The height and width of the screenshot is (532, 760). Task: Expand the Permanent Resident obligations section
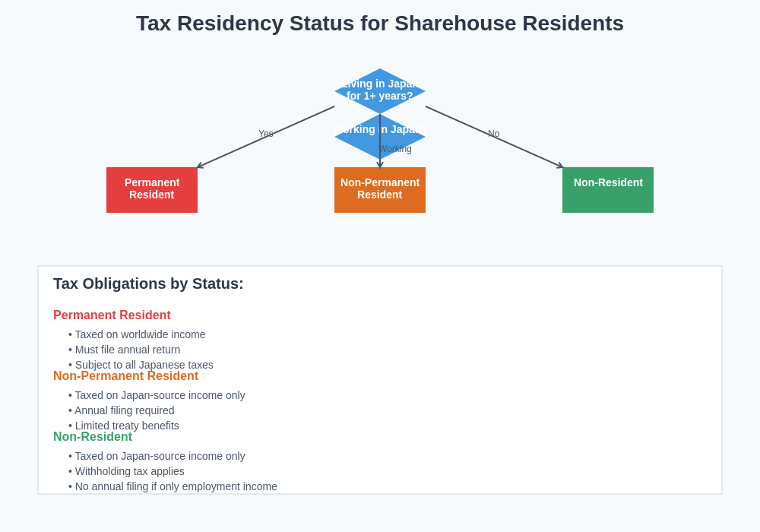pos(112,315)
